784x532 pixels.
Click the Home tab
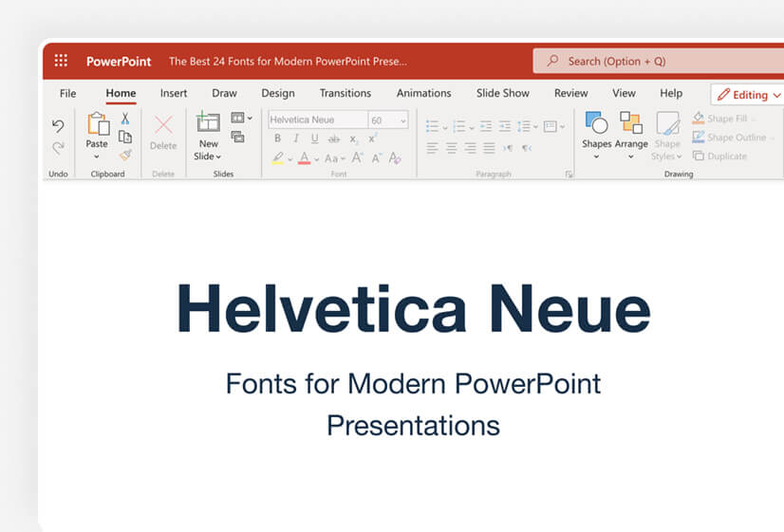[x=121, y=94]
